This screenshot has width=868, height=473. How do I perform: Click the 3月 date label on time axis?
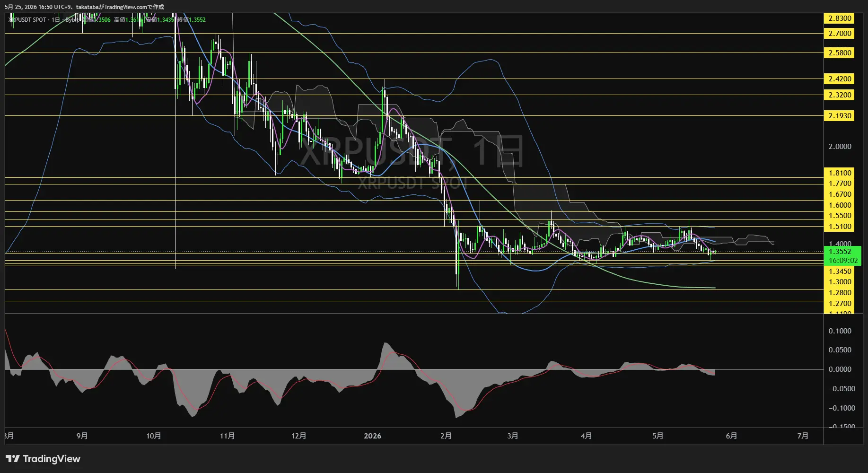pos(512,436)
